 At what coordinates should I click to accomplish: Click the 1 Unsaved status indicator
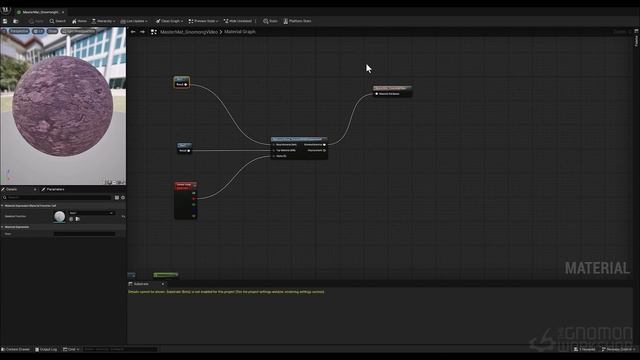585,349
